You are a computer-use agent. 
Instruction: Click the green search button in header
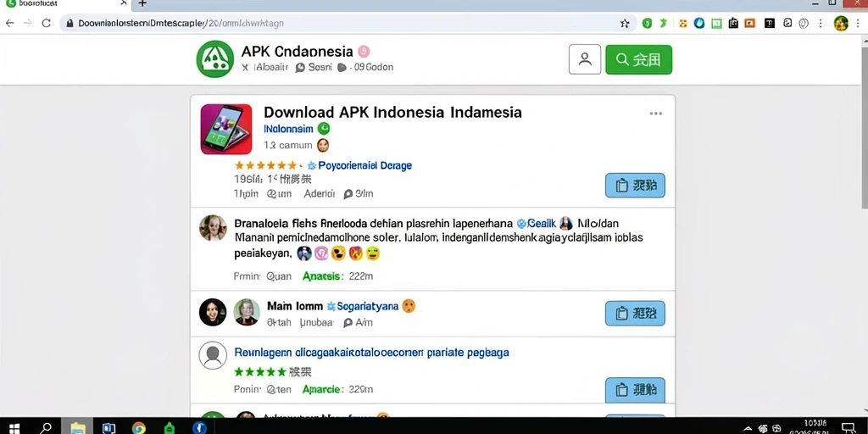(x=639, y=59)
